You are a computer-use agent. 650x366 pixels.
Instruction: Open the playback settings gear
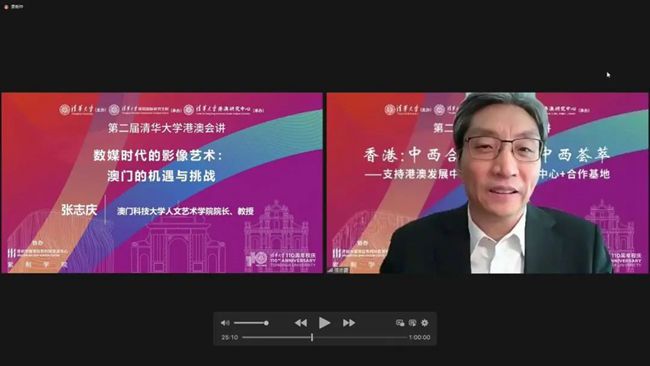coord(425,323)
